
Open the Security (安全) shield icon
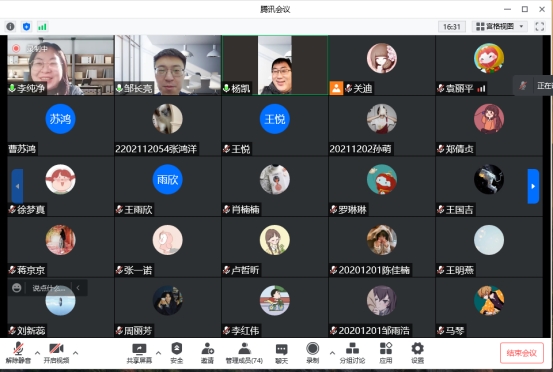click(x=177, y=353)
